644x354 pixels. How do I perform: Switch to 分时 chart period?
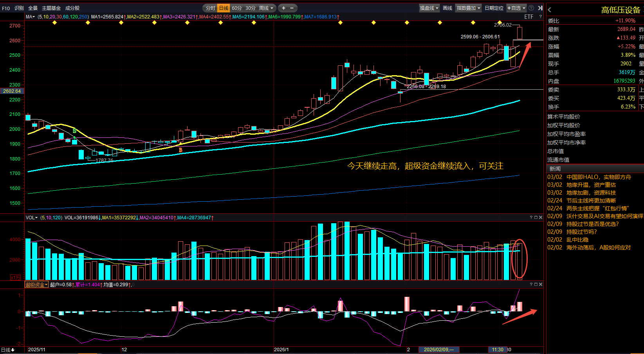click(210, 8)
